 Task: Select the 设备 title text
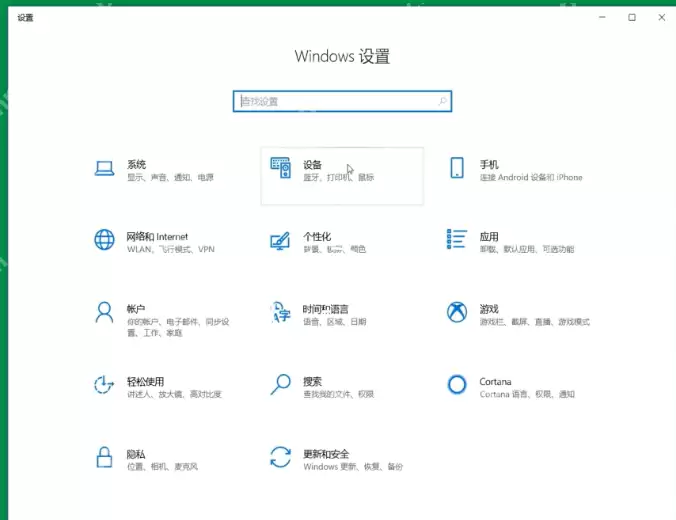coord(313,165)
